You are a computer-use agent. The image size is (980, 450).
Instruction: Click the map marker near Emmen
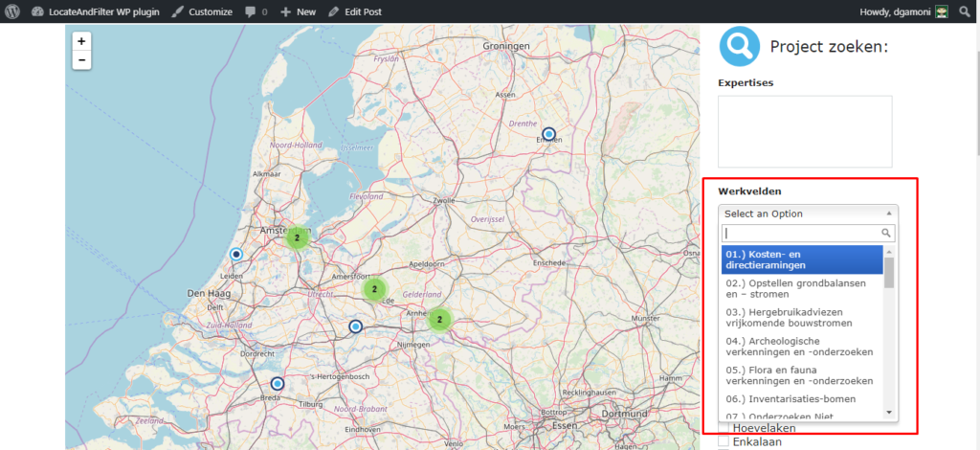548,134
